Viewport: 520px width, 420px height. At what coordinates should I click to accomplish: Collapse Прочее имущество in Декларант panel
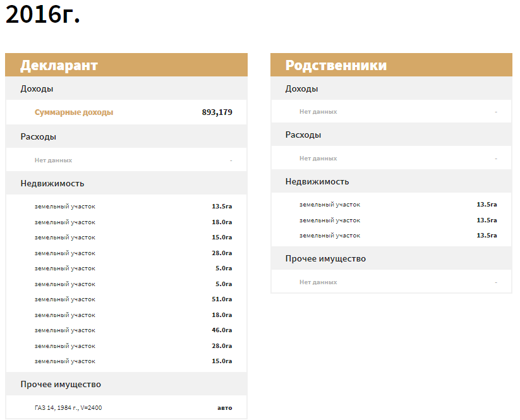[x=60, y=385]
